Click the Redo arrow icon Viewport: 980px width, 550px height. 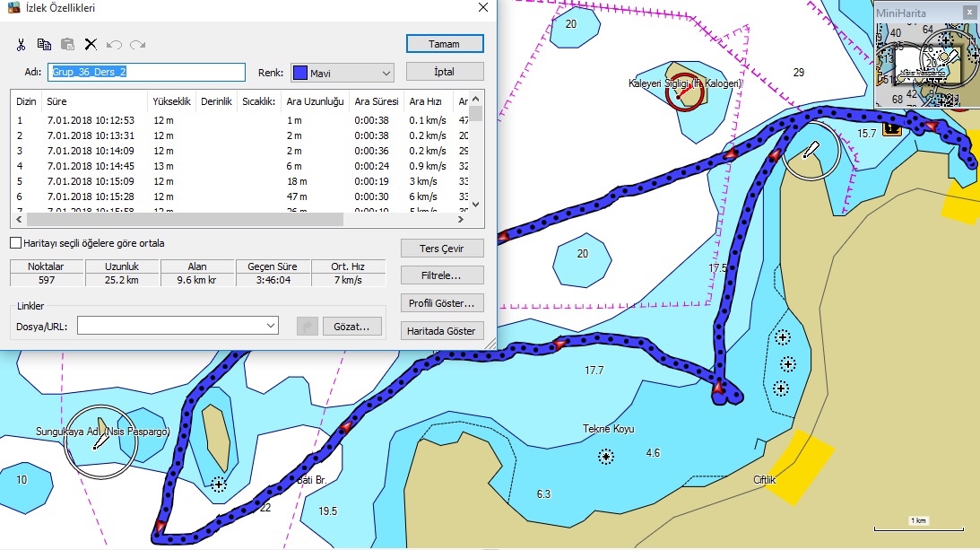(137, 45)
